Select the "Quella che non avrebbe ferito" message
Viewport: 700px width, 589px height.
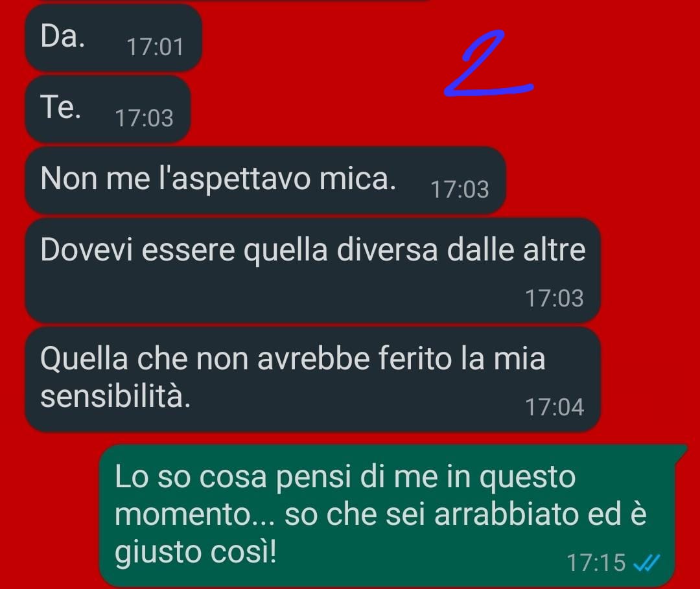coord(312,379)
